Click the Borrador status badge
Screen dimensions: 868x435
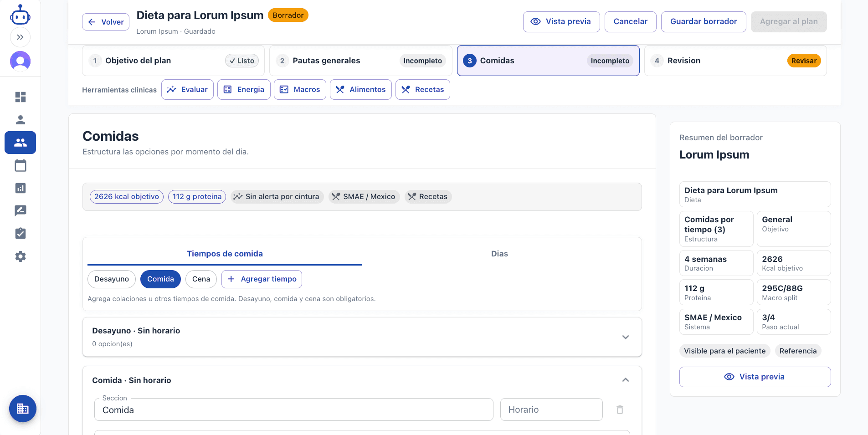pos(288,15)
